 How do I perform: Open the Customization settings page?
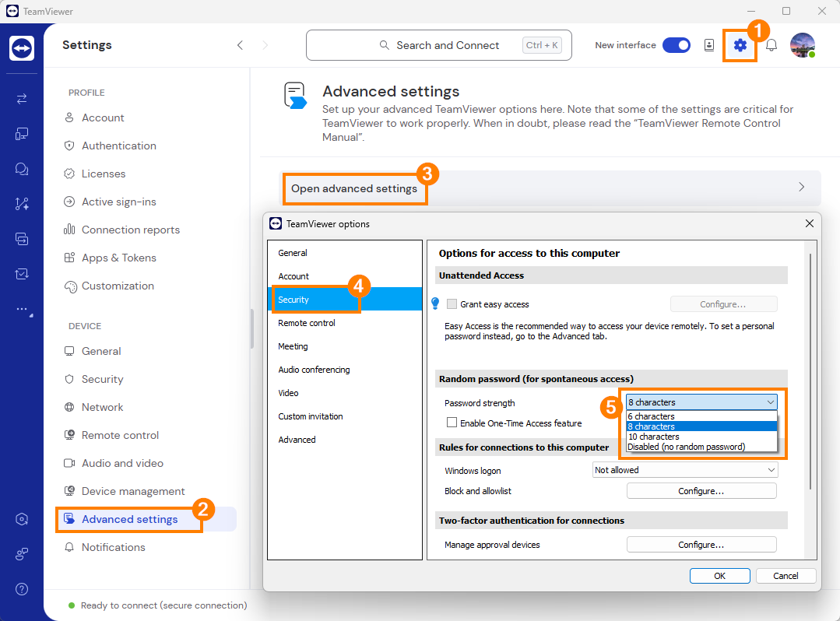point(110,286)
